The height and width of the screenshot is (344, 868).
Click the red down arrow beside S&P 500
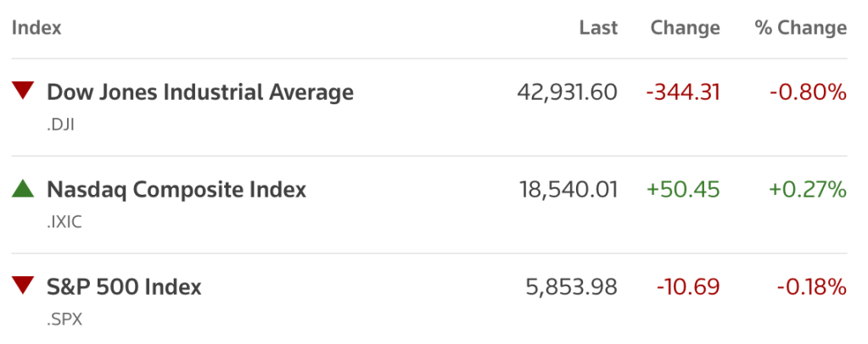(23, 286)
